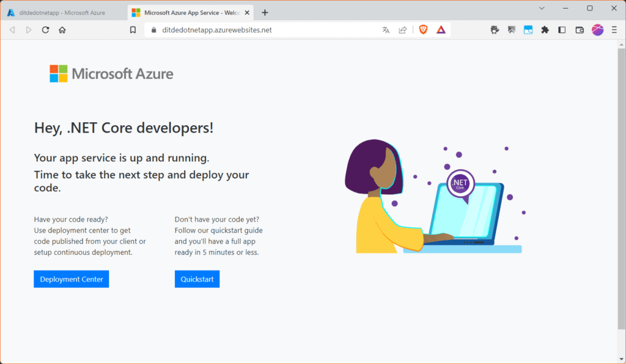Bookmark this page
Image resolution: width=626 pixels, height=364 pixels.
(x=133, y=30)
